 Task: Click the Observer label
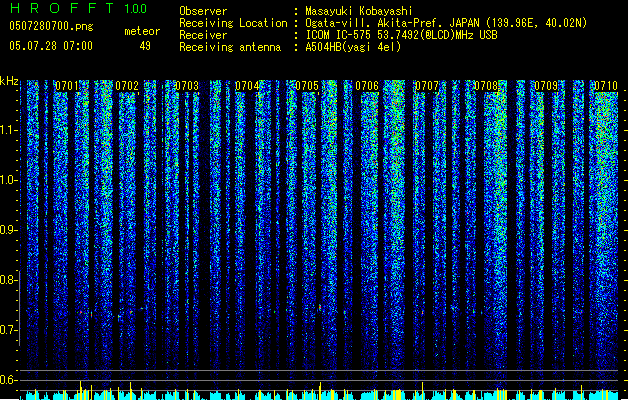pos(203,11)
